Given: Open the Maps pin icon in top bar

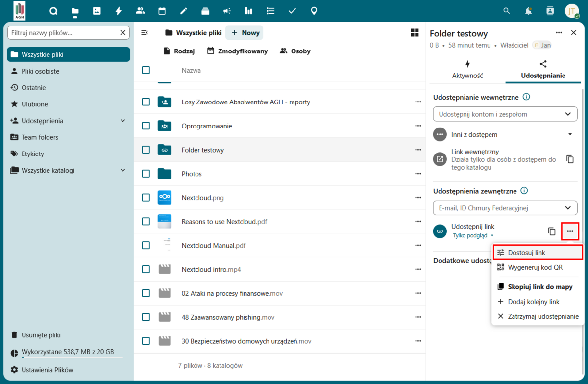Looking at the screenshot, I should pos(314,11).
